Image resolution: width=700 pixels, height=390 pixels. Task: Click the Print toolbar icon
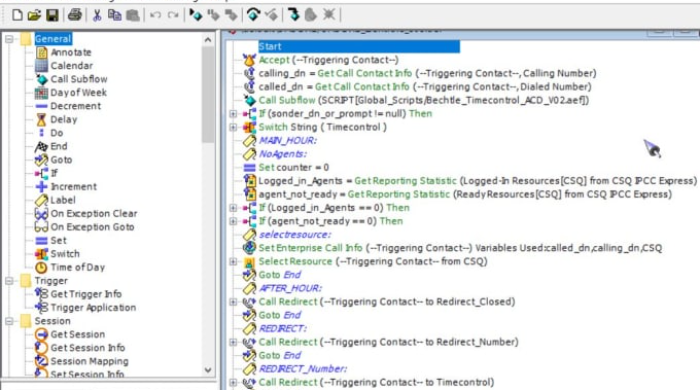pyautogui.click(x=75, y=15)
